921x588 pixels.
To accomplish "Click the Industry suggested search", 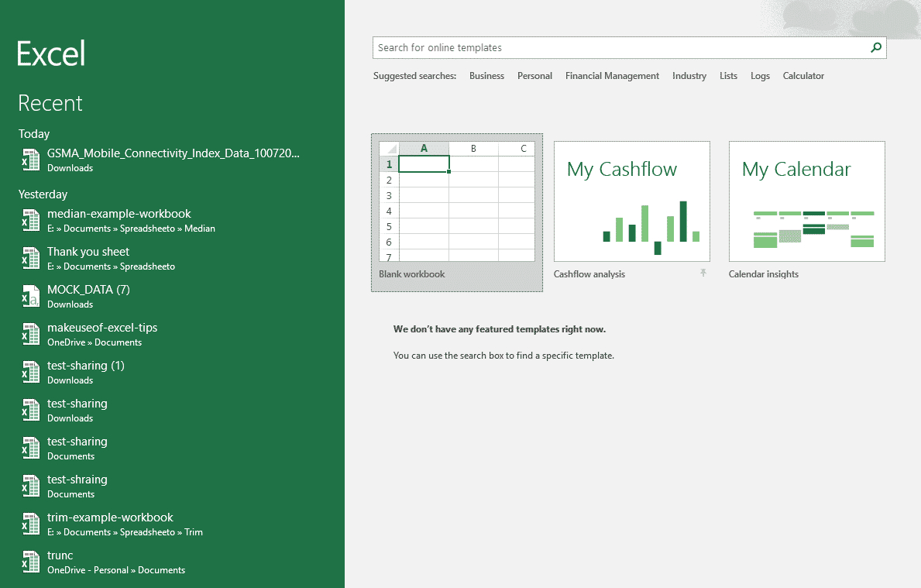I will coord(689,75).
